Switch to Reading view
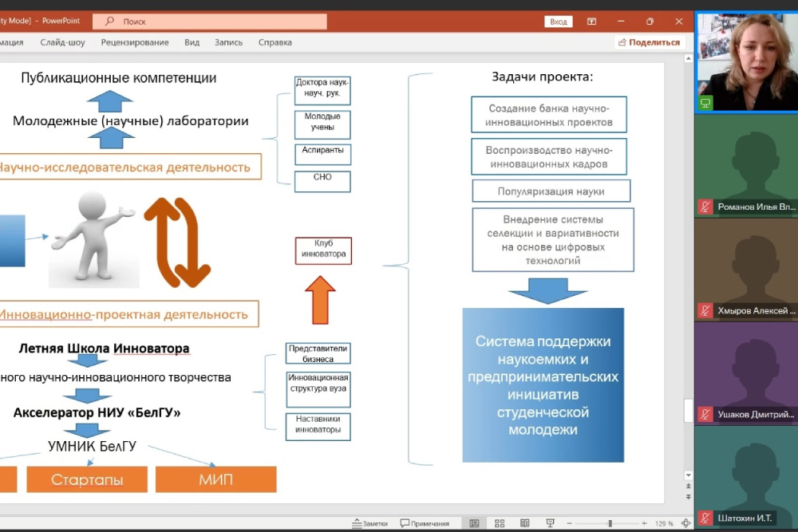The width and height of the screenshot is (798, 532). (x=525, y=523)
